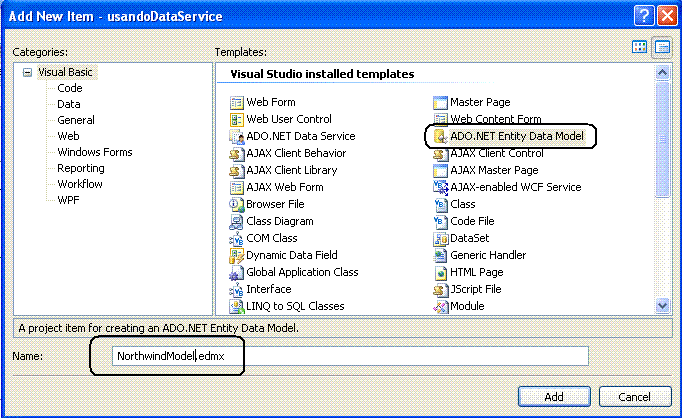Click the templates scrollbar down arrow
This screenshot has width=682, height=418.
[662, 306]
